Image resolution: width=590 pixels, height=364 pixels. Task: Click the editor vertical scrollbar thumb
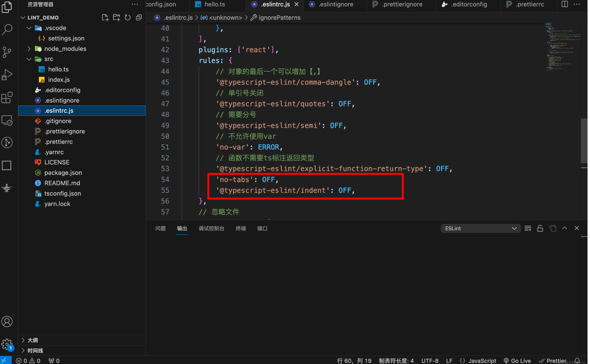(x=584, y=141)
